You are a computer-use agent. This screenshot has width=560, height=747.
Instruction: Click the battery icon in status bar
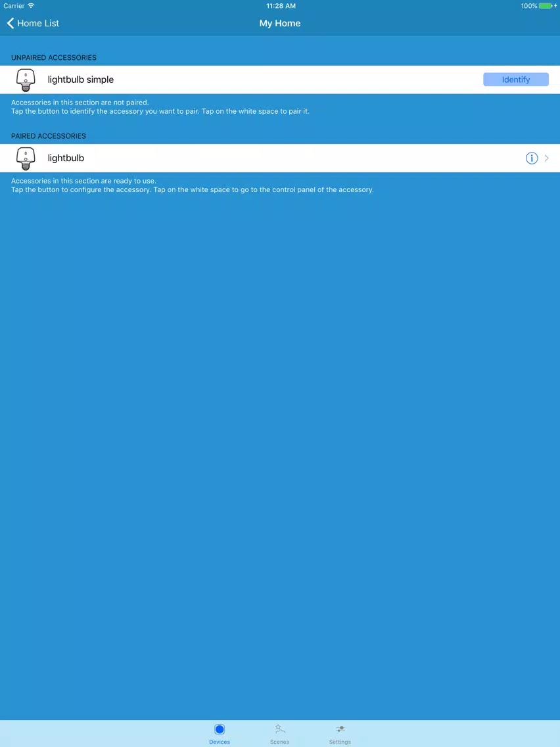(x=546, y=6)
